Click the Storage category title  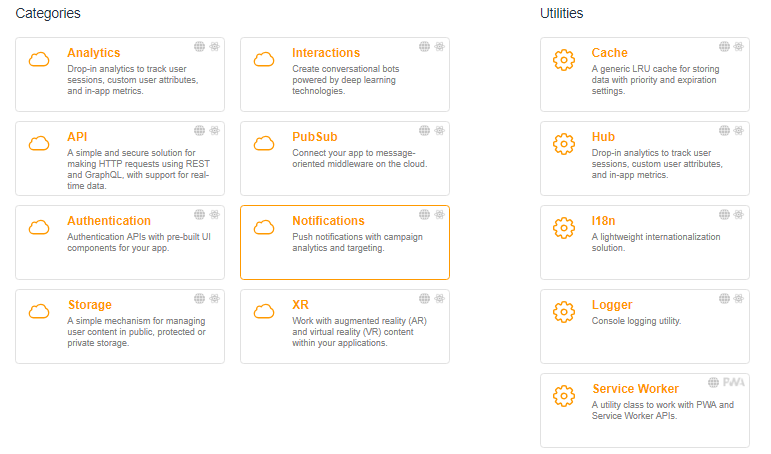click(x=89, y=305)
